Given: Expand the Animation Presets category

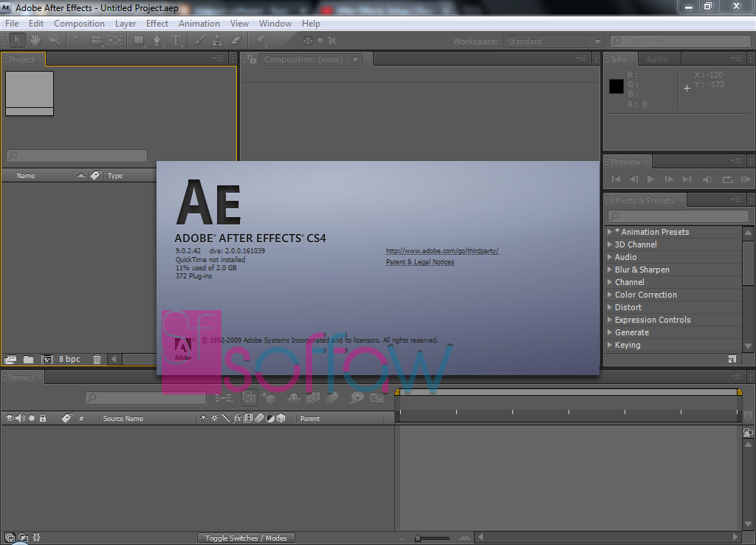Looking at the screenshot, I should tap(609, 232).
